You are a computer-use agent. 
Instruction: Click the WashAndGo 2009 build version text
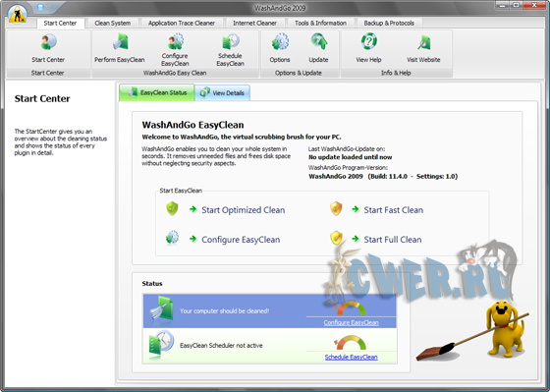383,176
